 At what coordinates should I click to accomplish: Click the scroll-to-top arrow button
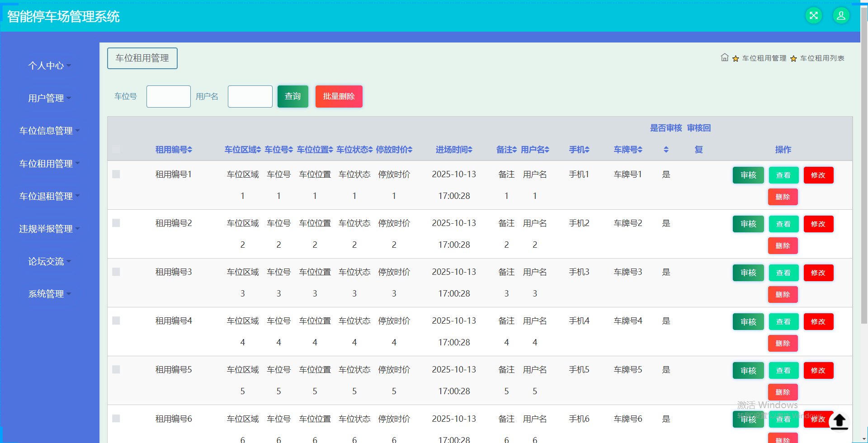(x=839, y=421)
